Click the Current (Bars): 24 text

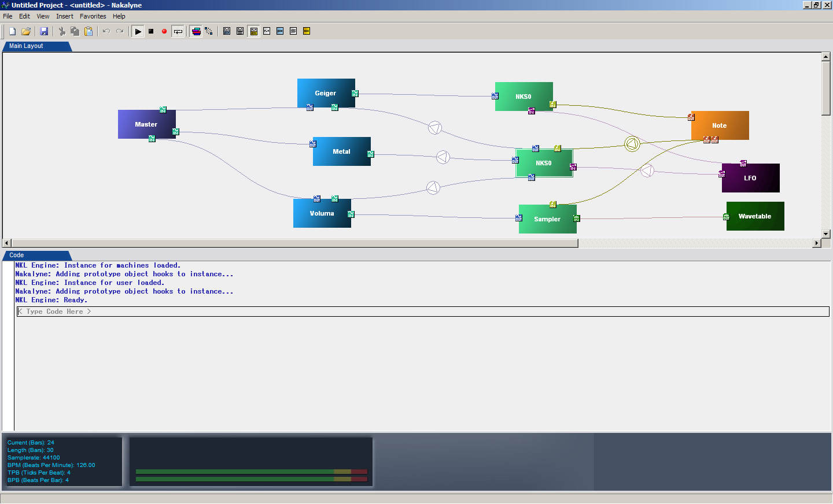(x=31, y=443)
